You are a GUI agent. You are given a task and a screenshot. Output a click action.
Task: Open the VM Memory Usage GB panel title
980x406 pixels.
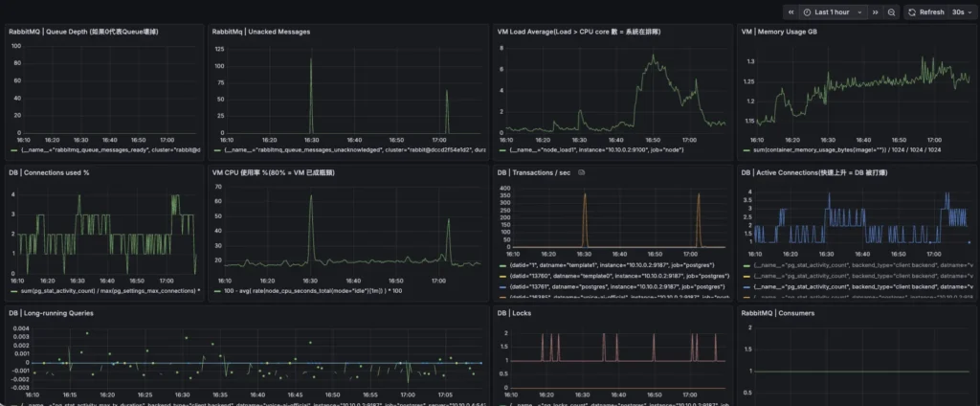[x=787, y=32]
